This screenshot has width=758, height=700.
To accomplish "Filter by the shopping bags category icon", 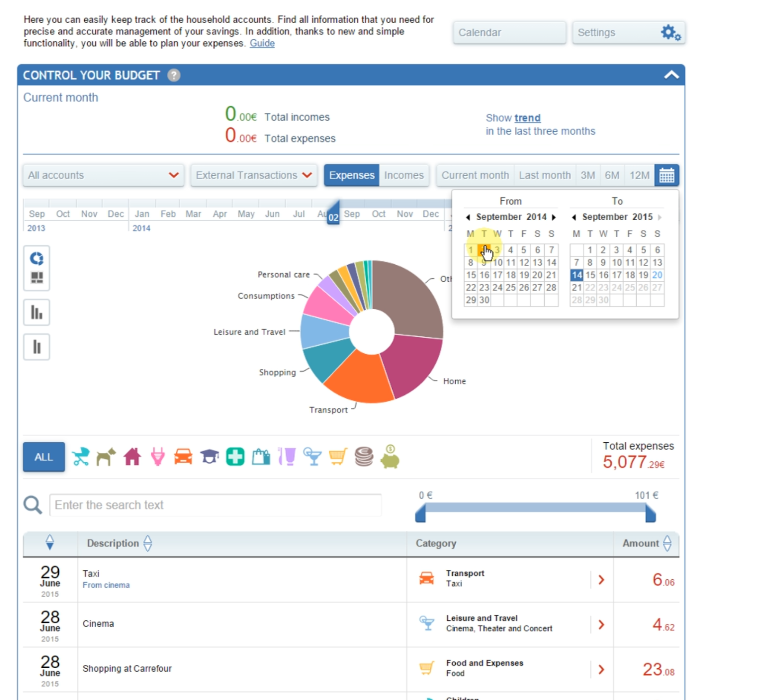I will pos(261,457).
